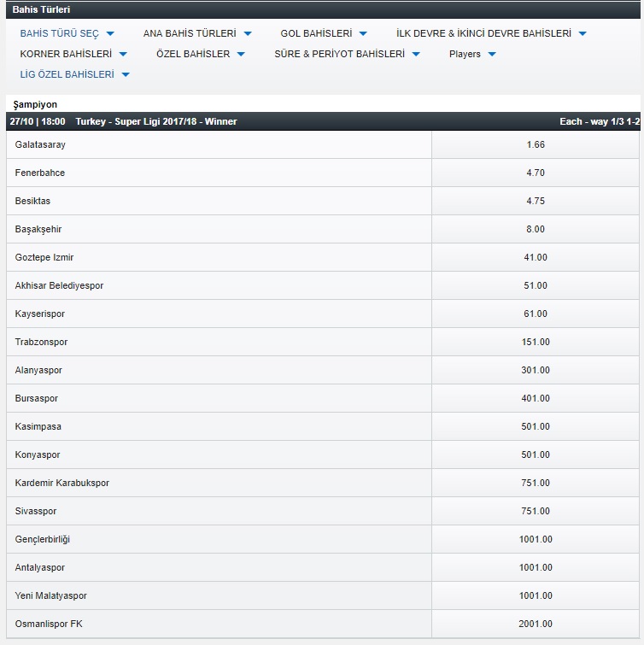Open LİG ÖZEL BAHİSLERİ dropdown
The height and width of the screenshot is (645, 644).
coord(75,74)
